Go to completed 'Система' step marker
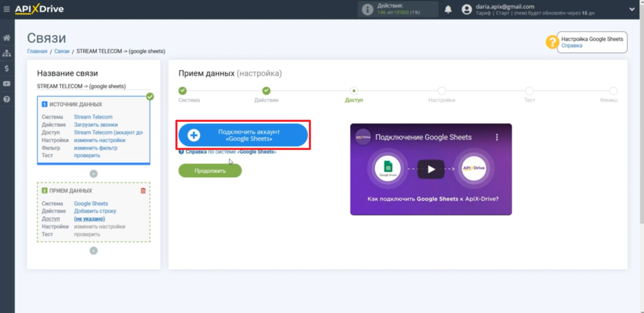 [x=182, y=91]
